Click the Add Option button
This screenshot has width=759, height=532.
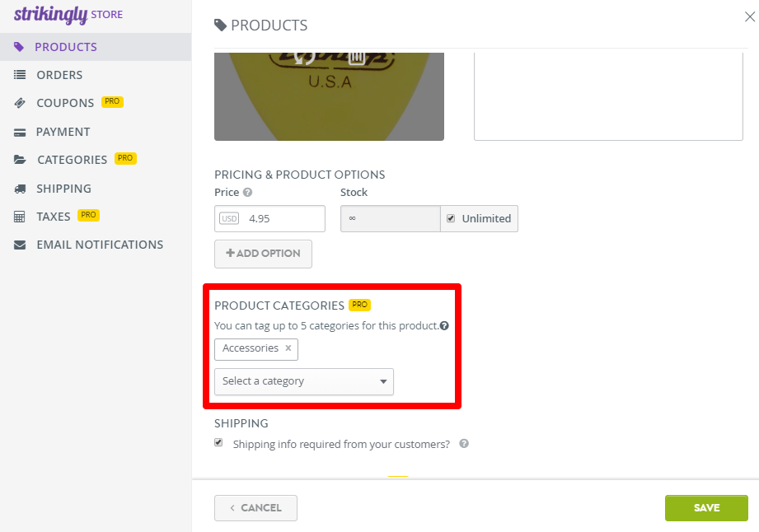263,254
